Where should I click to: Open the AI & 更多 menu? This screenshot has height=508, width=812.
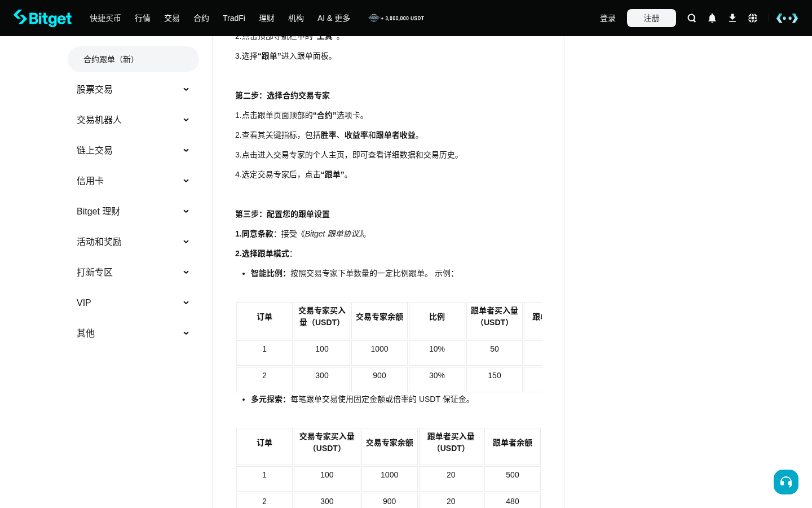334,18
